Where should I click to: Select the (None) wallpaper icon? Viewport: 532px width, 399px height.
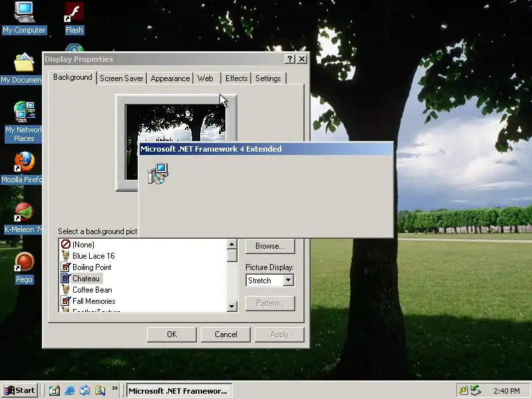65,244
